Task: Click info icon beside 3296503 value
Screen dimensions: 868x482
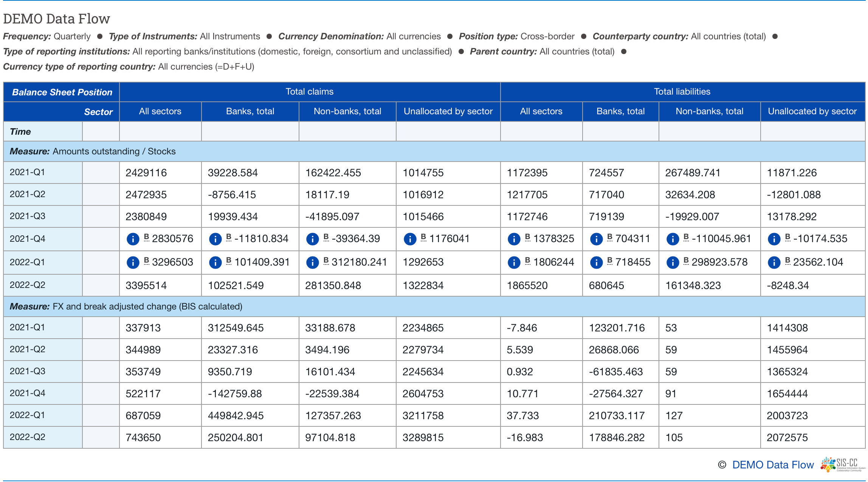Action: (133, 263)
